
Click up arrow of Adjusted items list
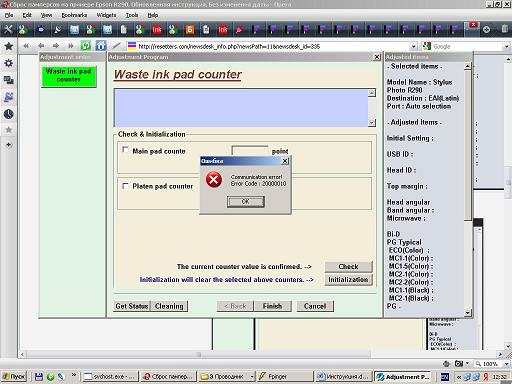click(467, 66)
